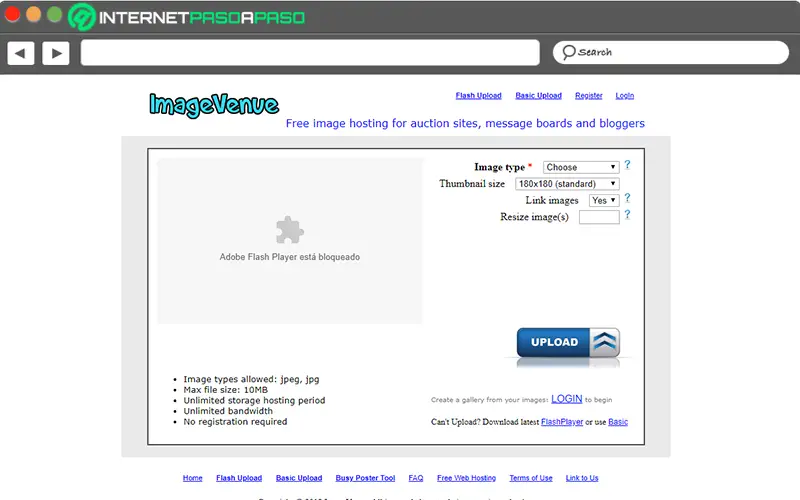Click the 'Max file size: 10MB' line

[x=226, y=390]
